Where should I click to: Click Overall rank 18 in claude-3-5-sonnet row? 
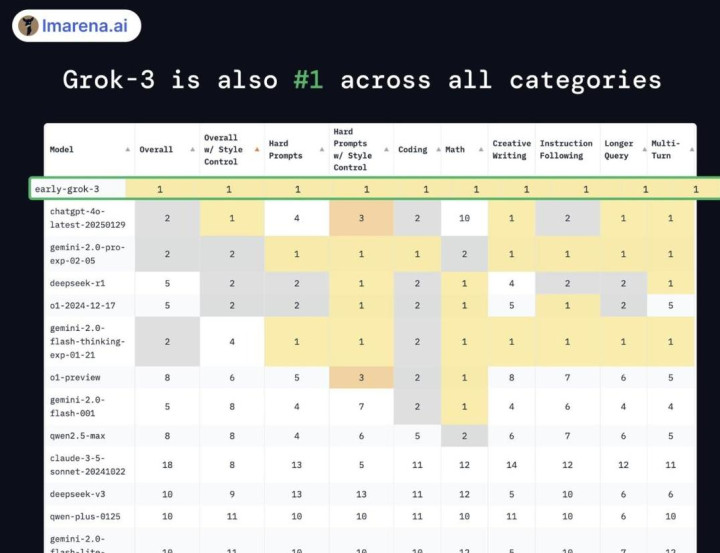tap(167, 465)
